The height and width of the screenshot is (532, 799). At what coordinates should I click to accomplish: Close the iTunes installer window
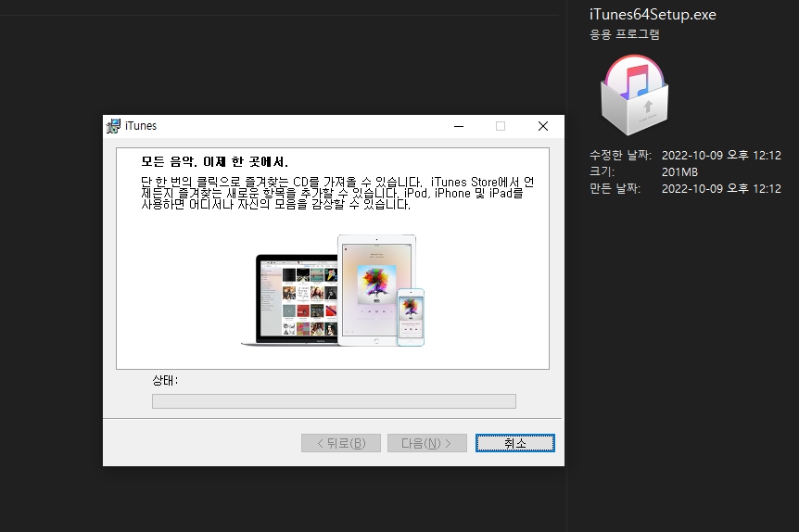pos(543,126)
